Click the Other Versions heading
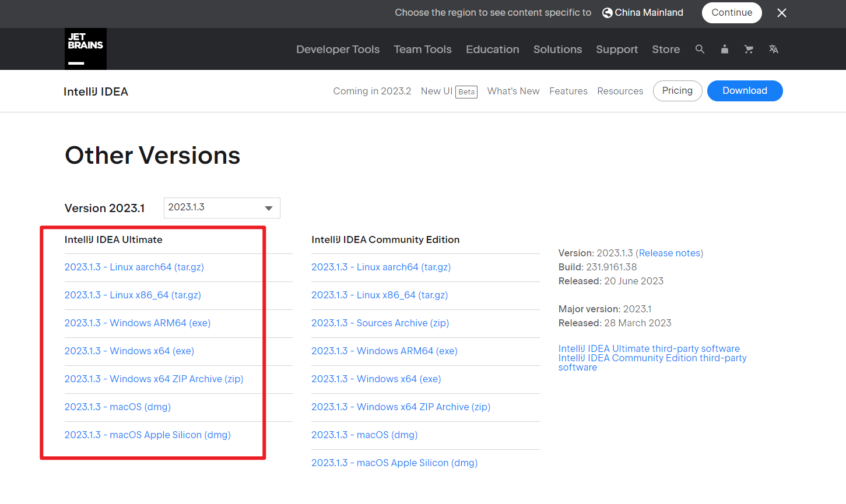The image size is (846, 504). 153,156
